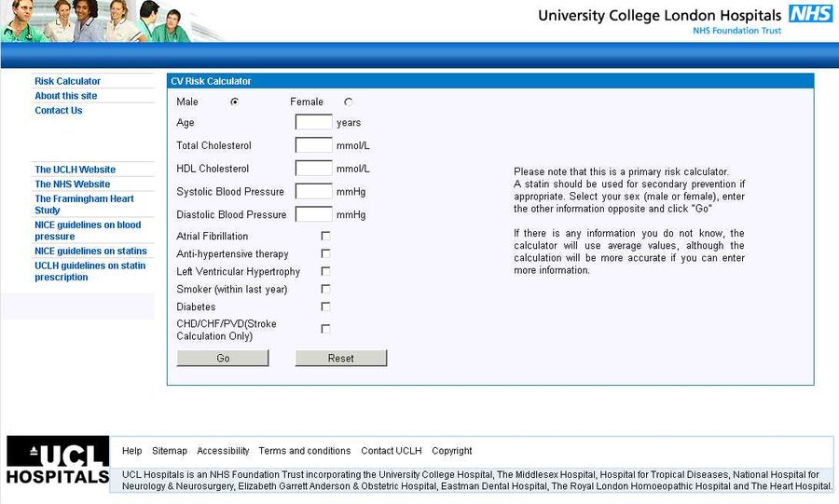Open Terms and conditions link

coord(305,451)
